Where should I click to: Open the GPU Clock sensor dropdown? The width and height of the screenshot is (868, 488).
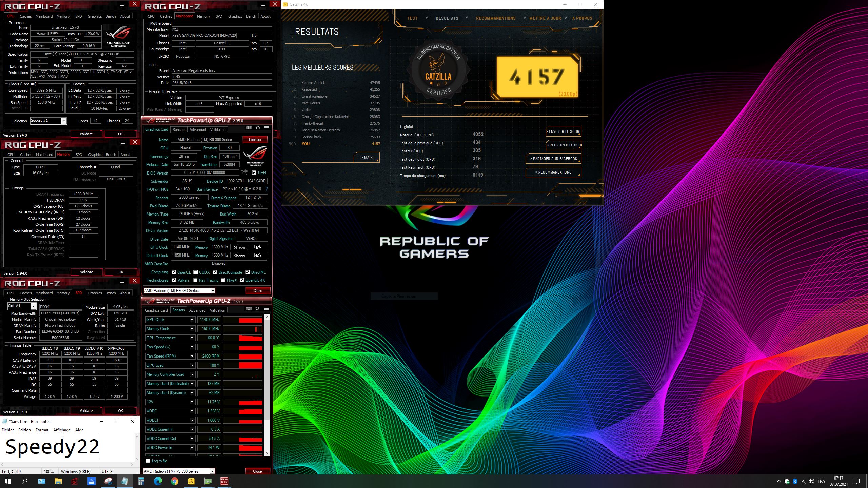click(192, 320)
